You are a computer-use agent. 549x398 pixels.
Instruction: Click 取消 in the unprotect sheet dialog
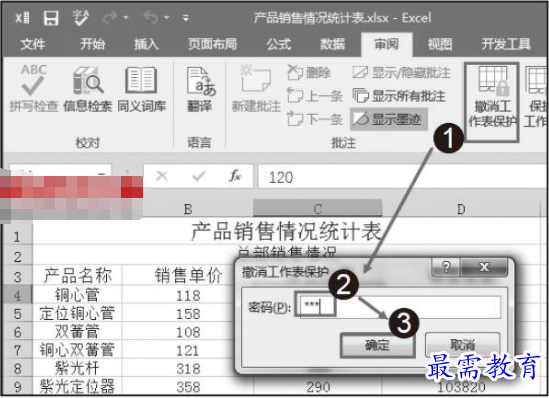click(x=462, y=344)
